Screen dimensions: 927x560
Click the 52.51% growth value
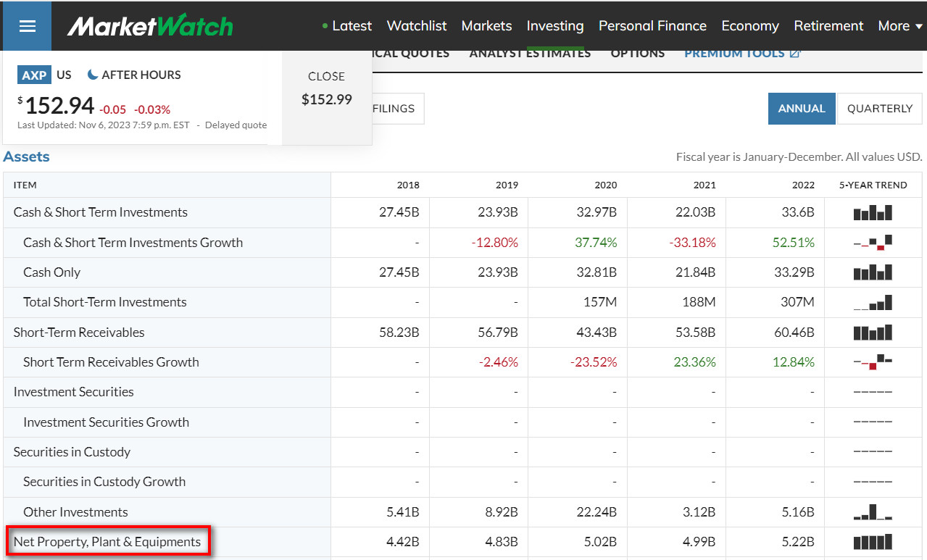tap(794, 243)
